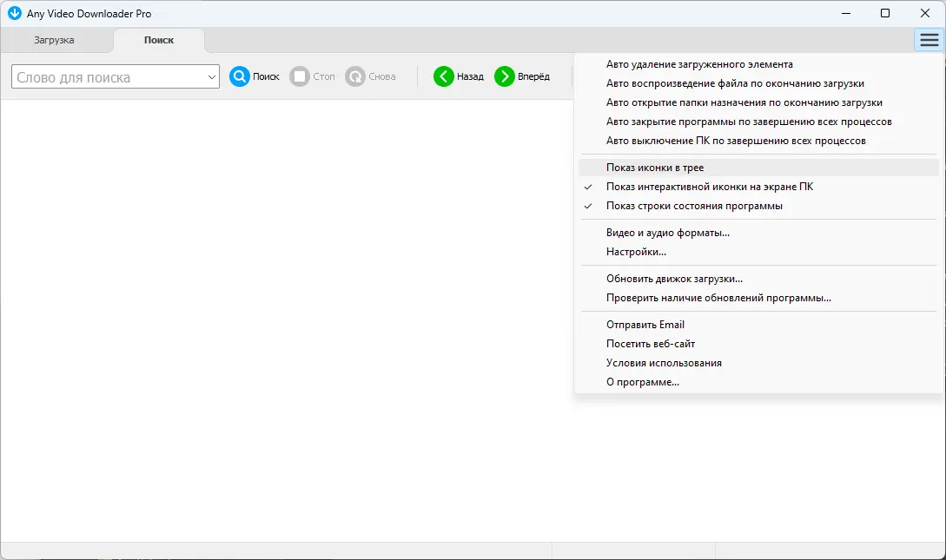Click the Any Video Downloader app icon

point(15,13)
